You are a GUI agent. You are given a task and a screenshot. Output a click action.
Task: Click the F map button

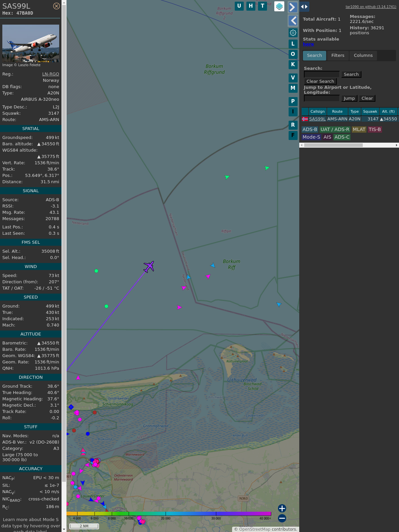[293, 135]
